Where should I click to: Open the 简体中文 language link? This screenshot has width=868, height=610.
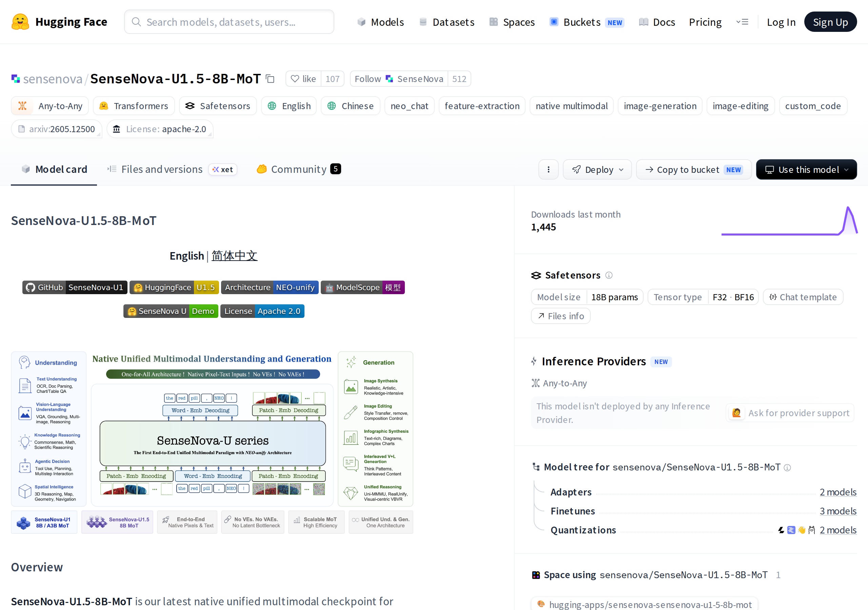pyautogui.click(x=234, y=256)
